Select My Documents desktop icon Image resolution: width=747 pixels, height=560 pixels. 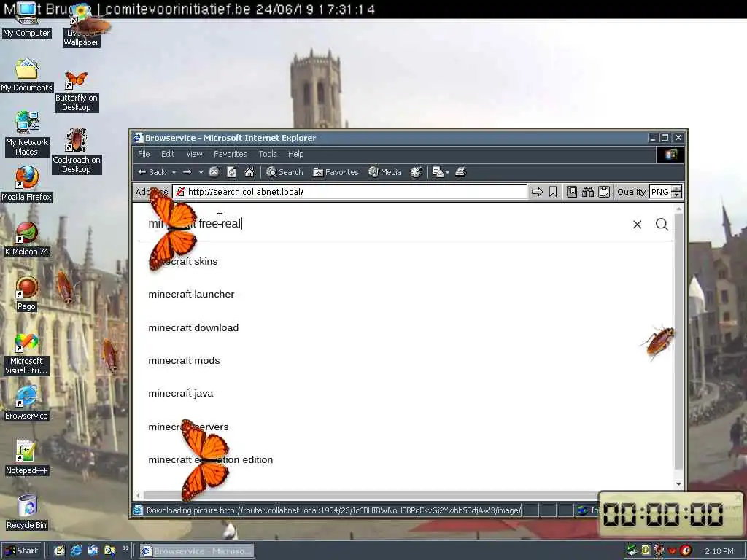coord(26,75)
